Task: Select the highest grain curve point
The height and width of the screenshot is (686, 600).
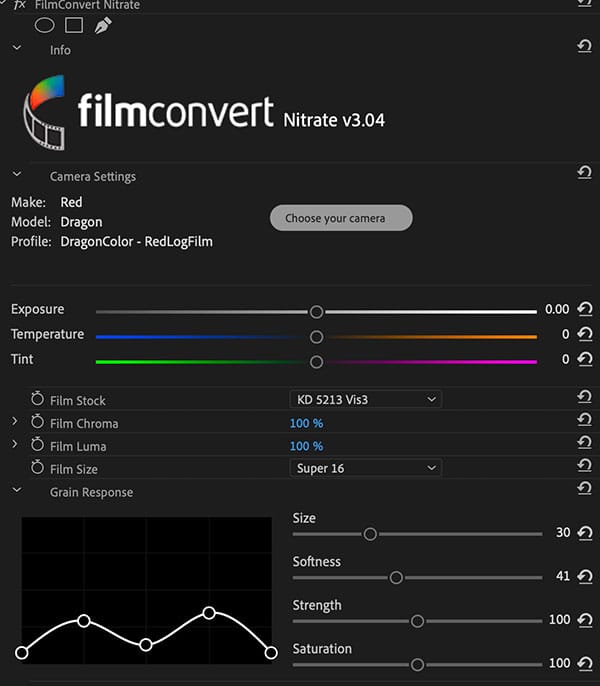Action: coord(209,613)
